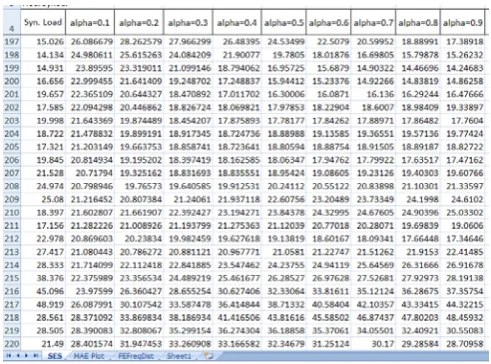Image resolution: width=491 pixels, height=364 pixels.
Task: Click cell with value 28.19138
Action: tap(463, 278)
